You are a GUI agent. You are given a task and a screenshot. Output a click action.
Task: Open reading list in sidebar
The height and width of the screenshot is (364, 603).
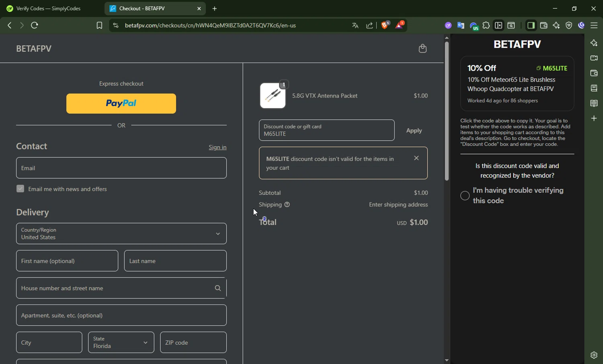594,103
